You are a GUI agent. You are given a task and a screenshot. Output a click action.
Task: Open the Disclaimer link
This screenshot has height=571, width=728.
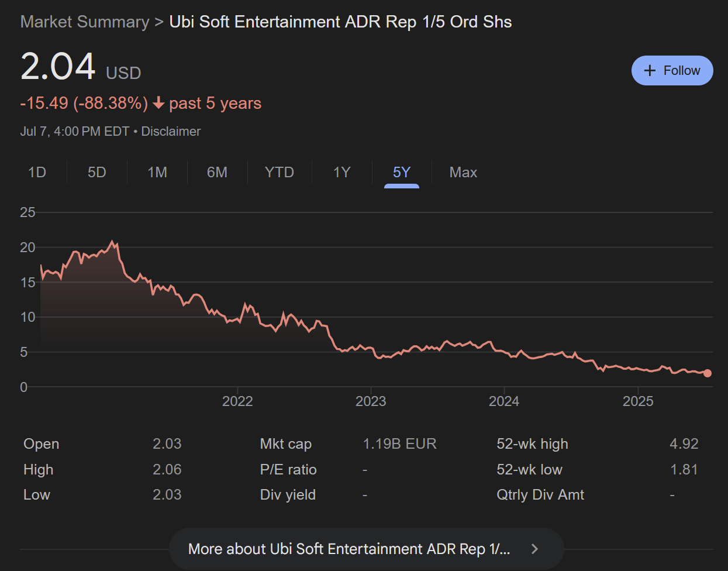tap(171, 132)
